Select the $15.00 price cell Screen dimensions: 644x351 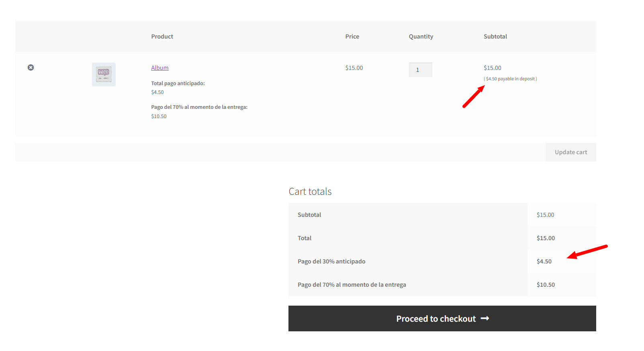tap(354, 68)
